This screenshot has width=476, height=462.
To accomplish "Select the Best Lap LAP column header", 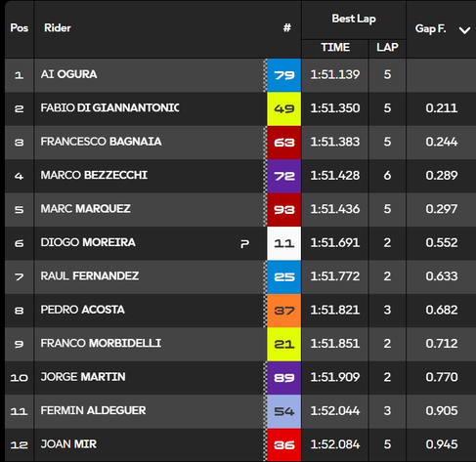I will click(387, 48).
